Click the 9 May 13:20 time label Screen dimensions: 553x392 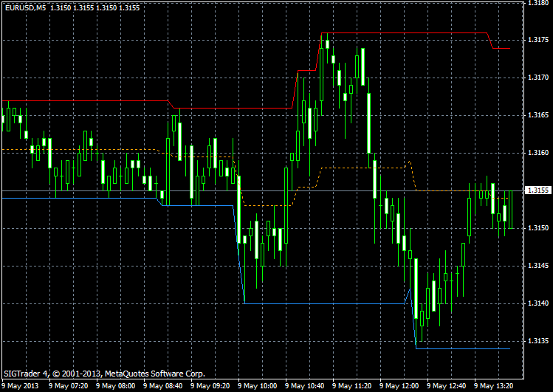pyautogui.click(x=494, y=386)
